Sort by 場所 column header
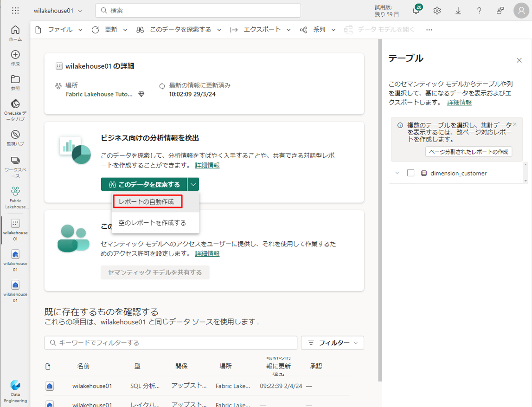Image resolution: width=532 pixels, height=407 pixels. click(225, 366)
